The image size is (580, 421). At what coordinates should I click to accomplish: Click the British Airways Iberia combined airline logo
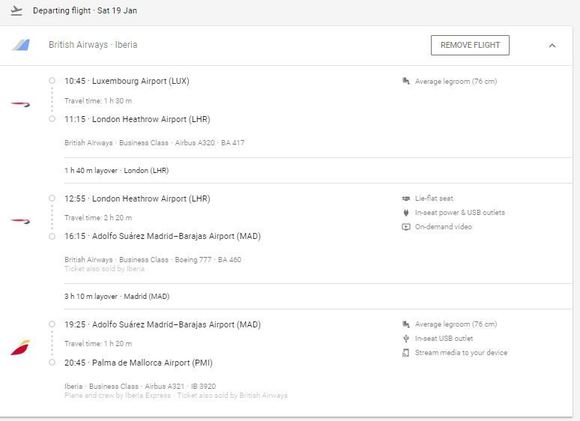click(21, 45)
